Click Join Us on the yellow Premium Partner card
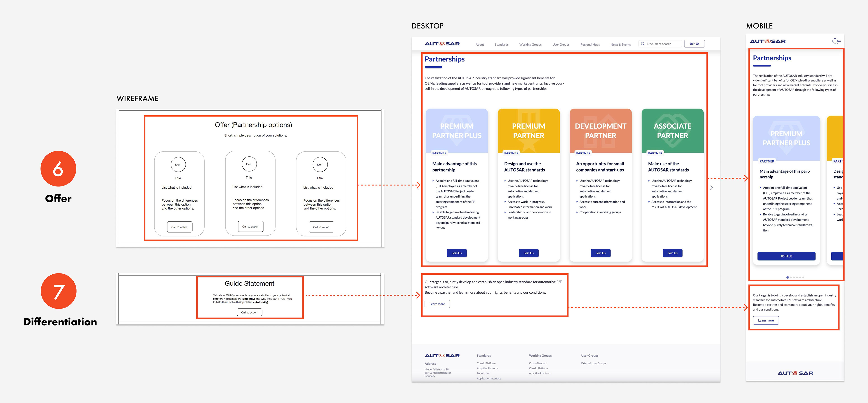This screenshot has width=868, height=403. click(529, 253)
